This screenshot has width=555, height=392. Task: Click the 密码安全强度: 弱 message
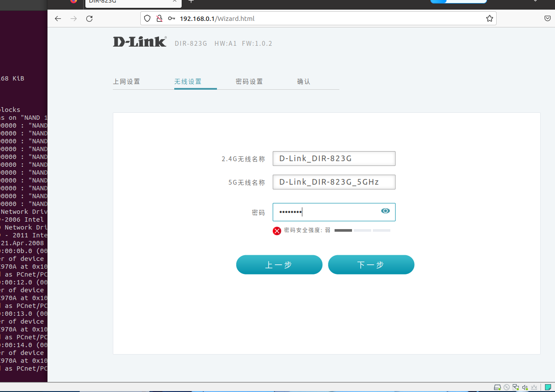307,230
